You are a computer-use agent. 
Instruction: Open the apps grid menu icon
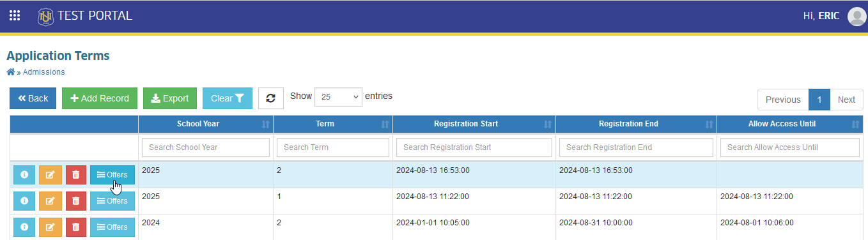[15, 15]
